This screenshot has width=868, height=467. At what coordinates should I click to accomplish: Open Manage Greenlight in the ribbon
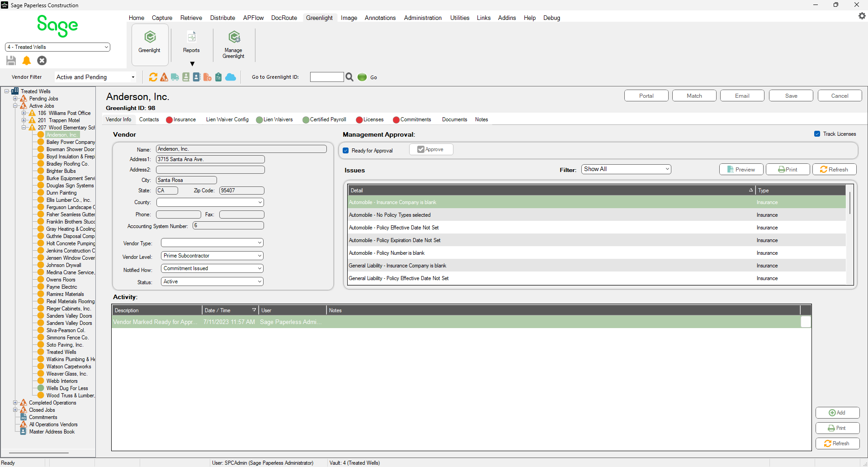[233, 44]
